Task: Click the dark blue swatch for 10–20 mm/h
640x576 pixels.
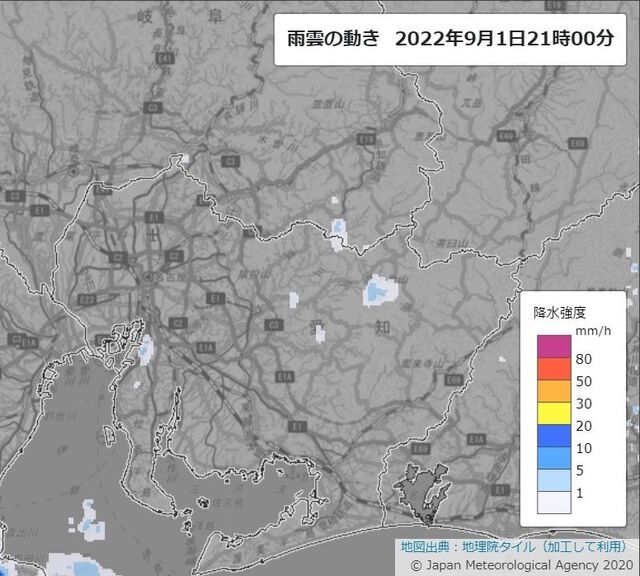Action: (x=554, y=436)
